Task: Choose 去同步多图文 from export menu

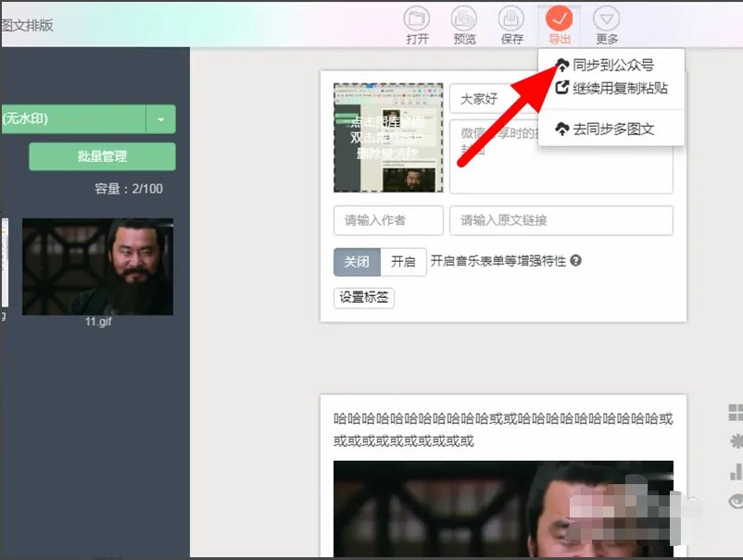Action: pyautogui.click(x=616, y=129)
